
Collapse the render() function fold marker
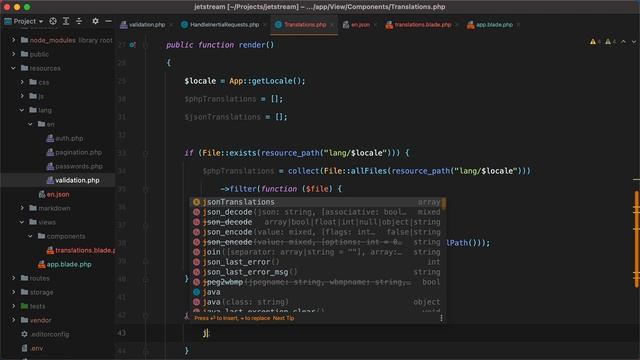(x=146, y=45)
